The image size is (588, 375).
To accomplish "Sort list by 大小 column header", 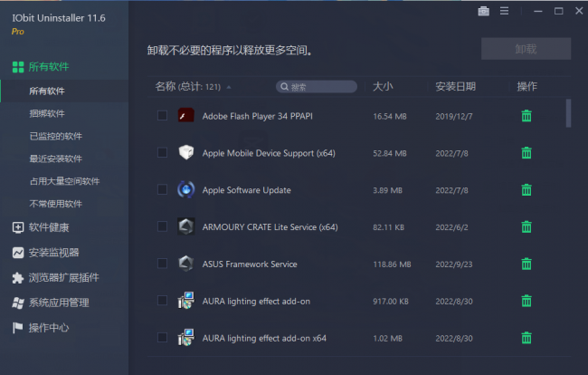I will (x=383, y=87).
